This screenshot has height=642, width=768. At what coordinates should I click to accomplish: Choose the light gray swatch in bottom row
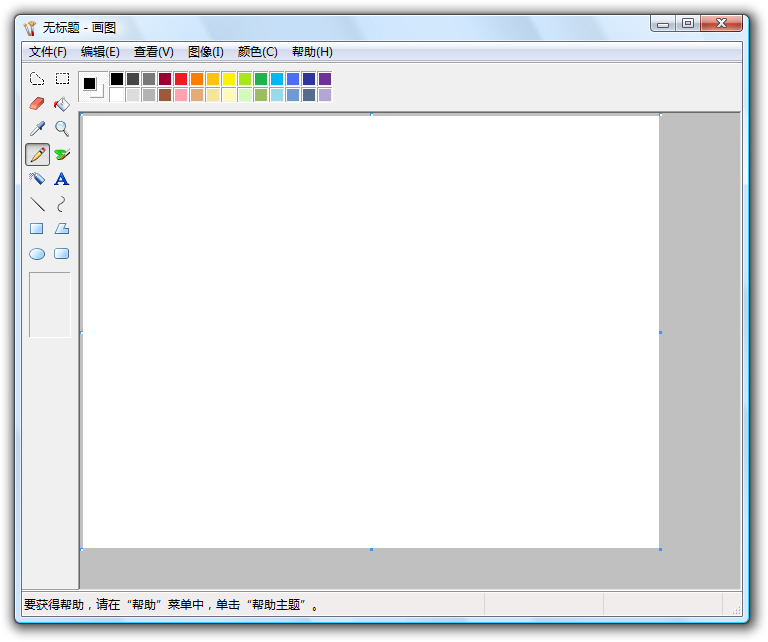click(x=133, y=95)
